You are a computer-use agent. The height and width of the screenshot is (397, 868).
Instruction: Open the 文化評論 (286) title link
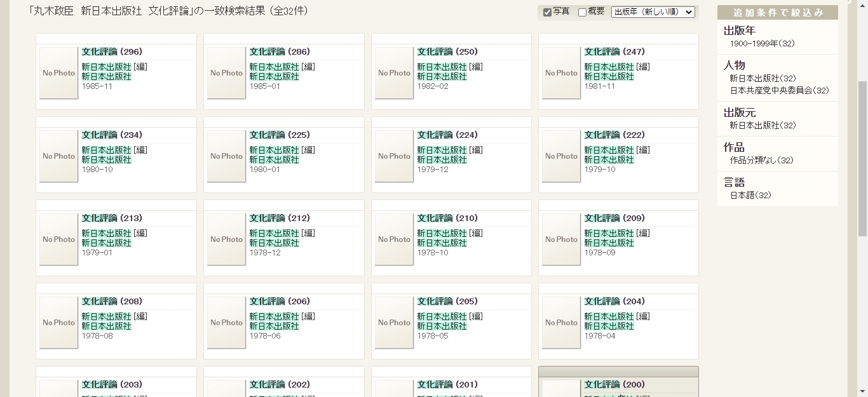pyautogui.click(x=280, y=52)
